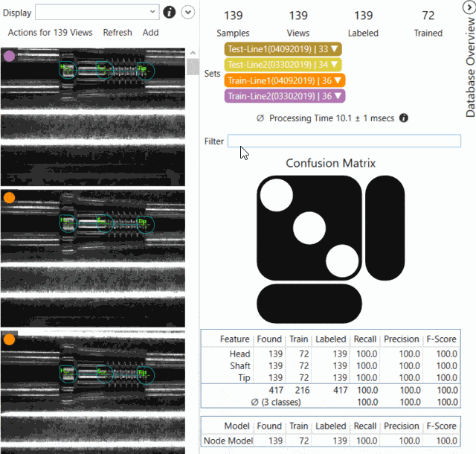
Task: Click the circled chevron beside the Display info icon
Action: (188, 12)
